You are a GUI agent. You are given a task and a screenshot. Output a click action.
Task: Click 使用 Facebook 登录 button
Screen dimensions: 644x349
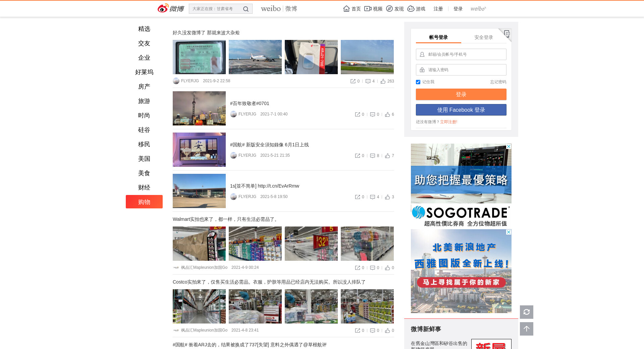point(461,110)
